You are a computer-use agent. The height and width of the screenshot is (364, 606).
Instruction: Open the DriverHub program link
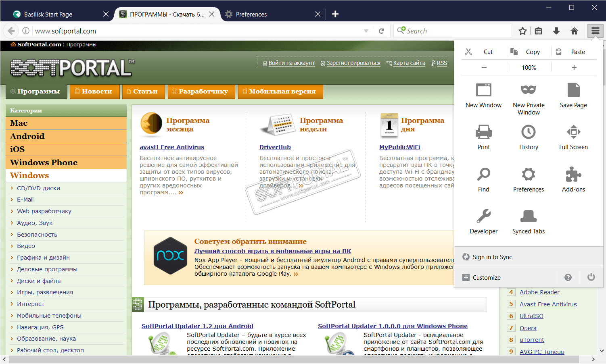click(x=275, y=147)
